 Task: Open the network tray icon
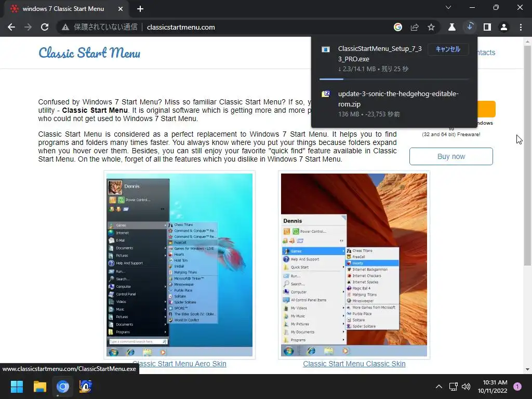pos(453,387)
